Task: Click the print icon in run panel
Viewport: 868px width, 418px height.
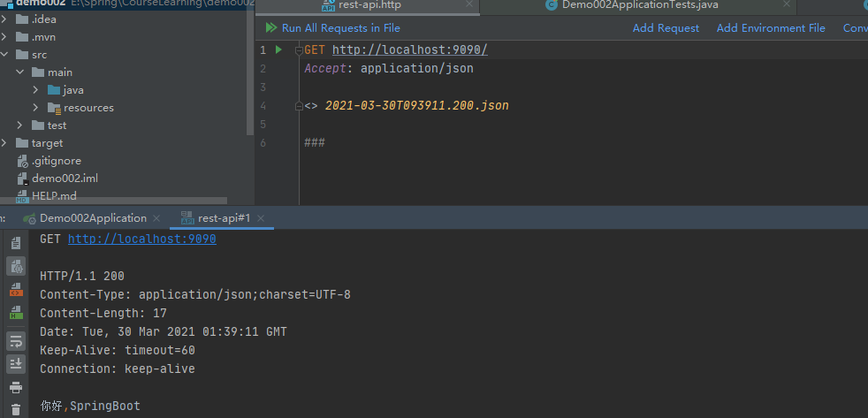Action: (16, 387)
